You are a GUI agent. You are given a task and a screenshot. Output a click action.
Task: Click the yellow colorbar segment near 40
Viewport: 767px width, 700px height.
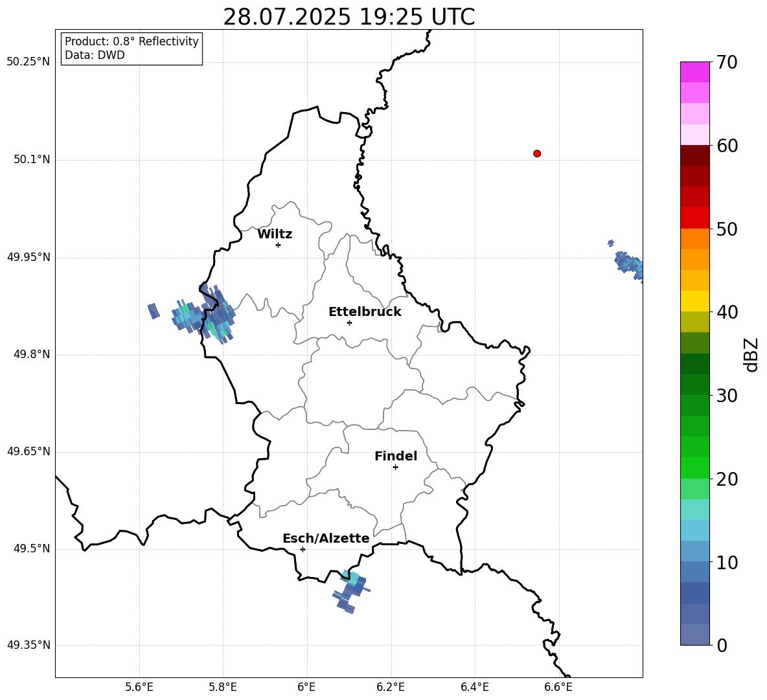click(x=694, y=301)
